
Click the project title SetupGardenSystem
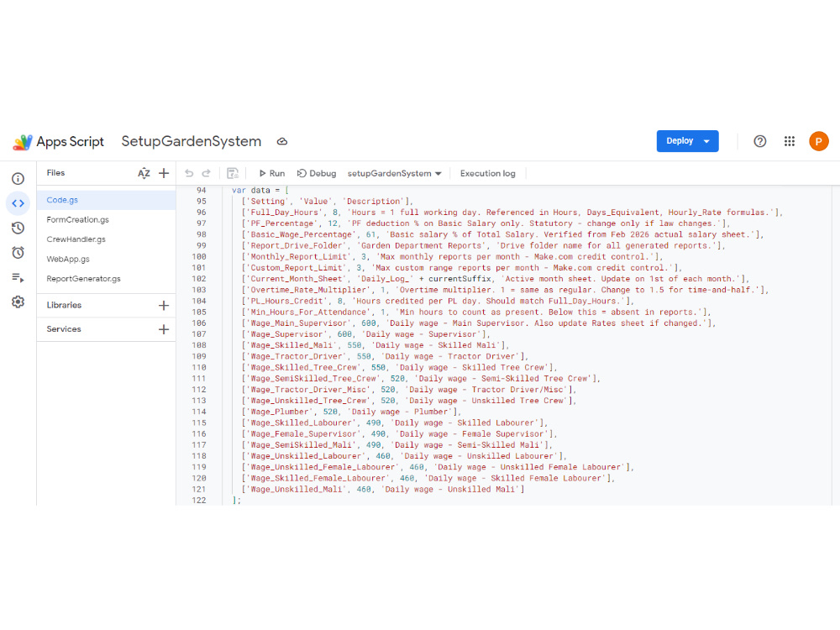[192, 141]
